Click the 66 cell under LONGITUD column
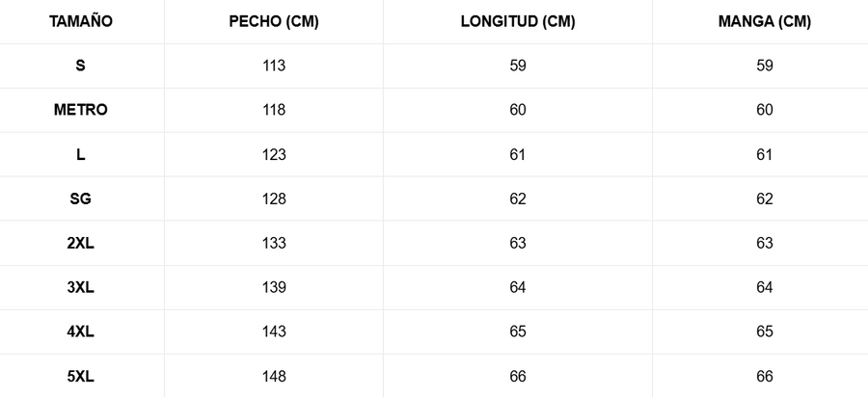The image size is (868, 397). click(x=518, y=376)
